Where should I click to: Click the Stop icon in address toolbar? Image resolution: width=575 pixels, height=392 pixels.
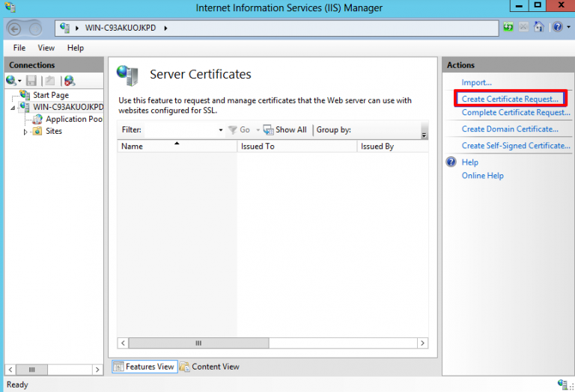click(x=523, y=27)
